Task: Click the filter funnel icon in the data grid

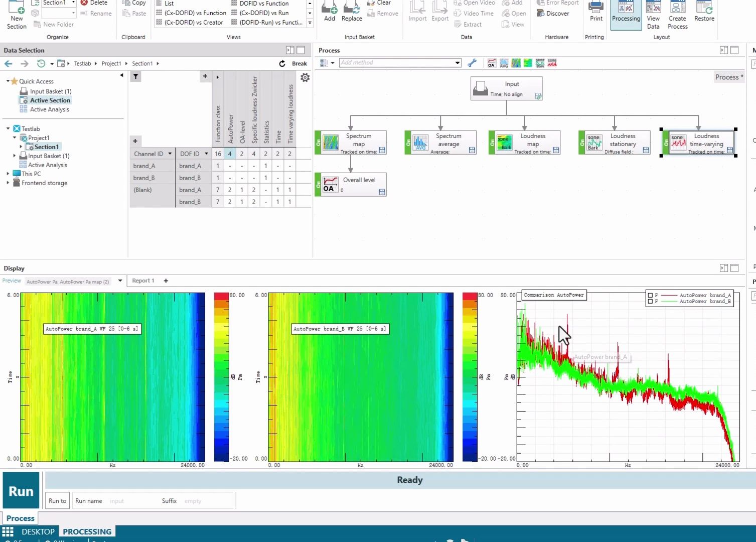Action: (135, 76)
